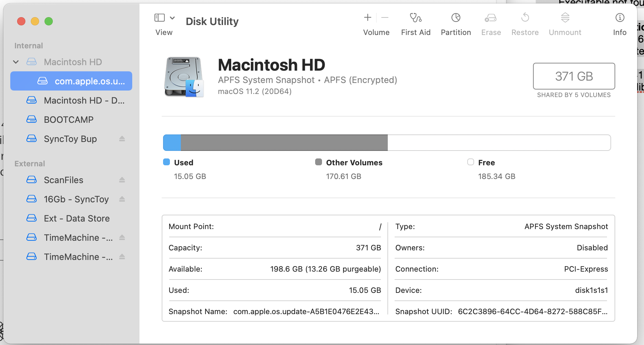This screenshot has height=345, width=644.
Task: Click the View toolbar label
Action: pyautogui.click(x=164, y=33)
